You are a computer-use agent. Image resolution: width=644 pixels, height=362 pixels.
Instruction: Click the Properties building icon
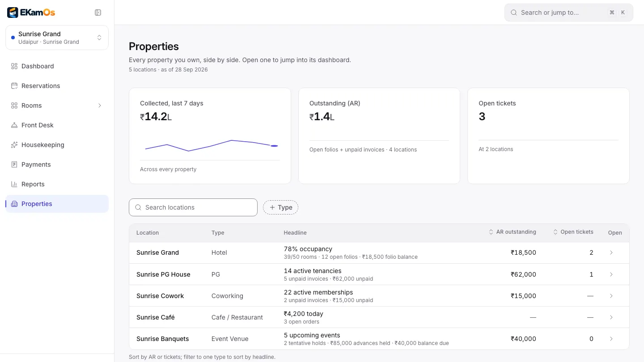[14, 204]
